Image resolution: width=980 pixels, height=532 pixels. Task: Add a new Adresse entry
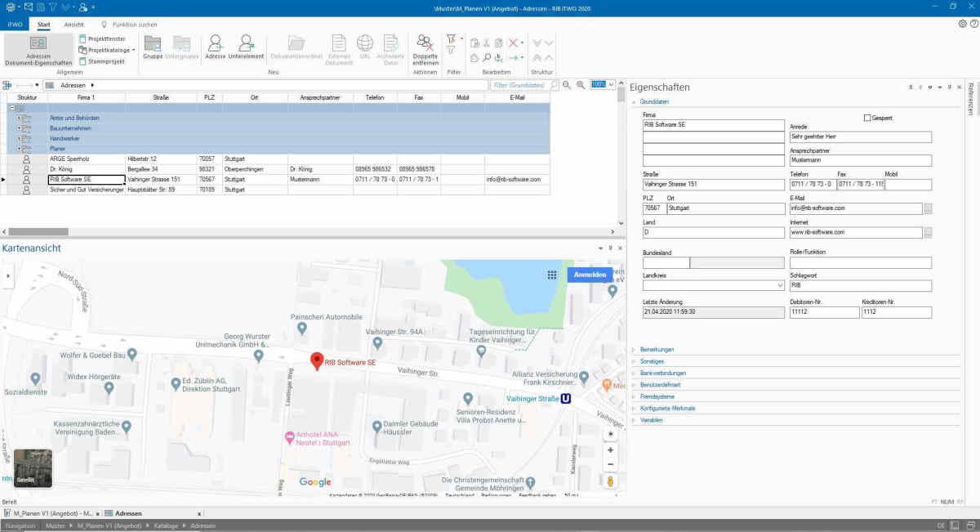(216, 47)
